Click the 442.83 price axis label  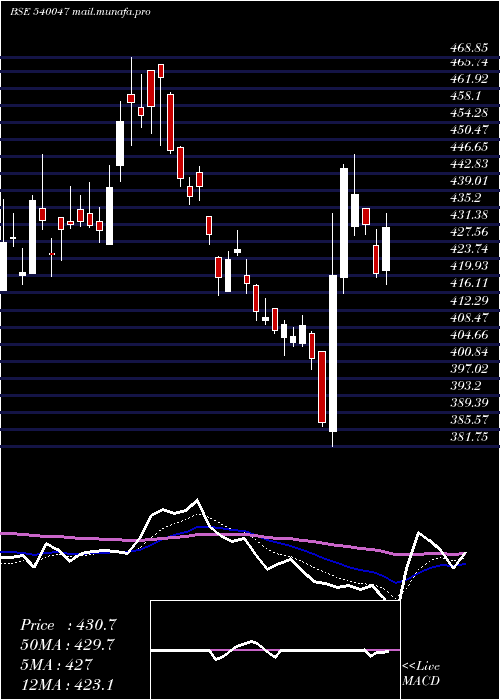(x=469, y=164)
